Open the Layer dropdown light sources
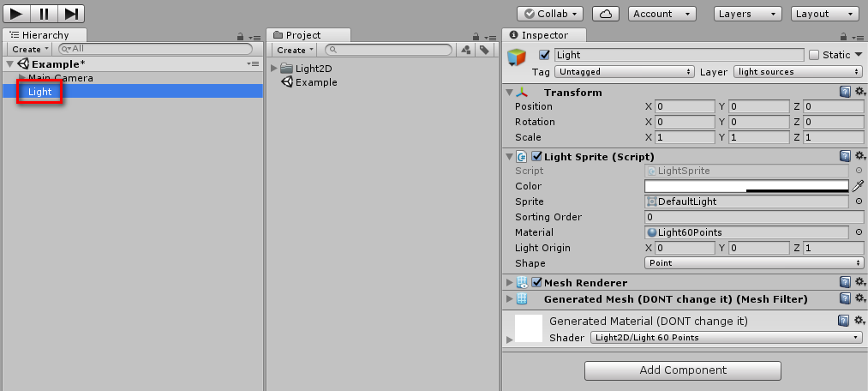Viewport: 868px width, 391px height. 798,71
